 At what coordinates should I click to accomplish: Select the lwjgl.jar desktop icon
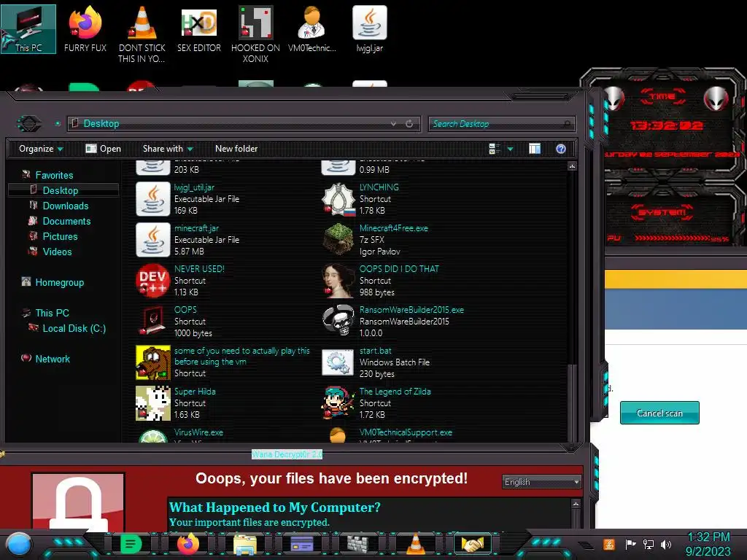point(370,29)
